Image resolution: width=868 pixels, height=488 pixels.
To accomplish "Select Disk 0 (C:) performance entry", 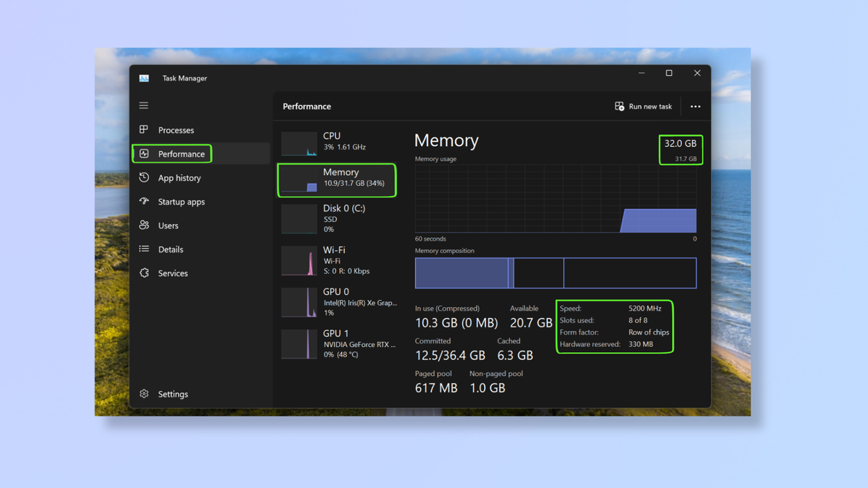I will pyautogui.click(x=337, y=218).
